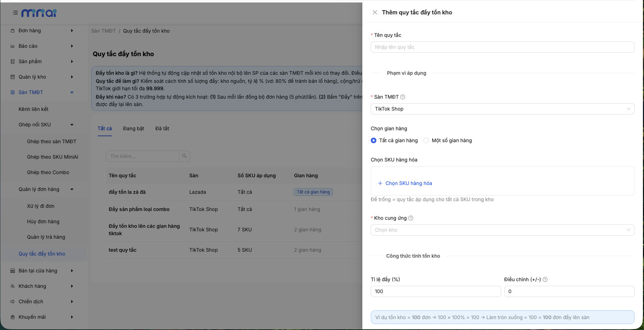This screenshot has width=644, height=330.
Task: Collapse the Quản lý đơn hàng submenu
Action: point(72,189)
